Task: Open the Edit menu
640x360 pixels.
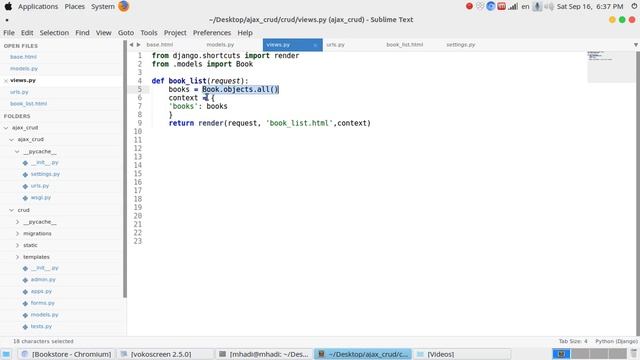Action: 27,33
